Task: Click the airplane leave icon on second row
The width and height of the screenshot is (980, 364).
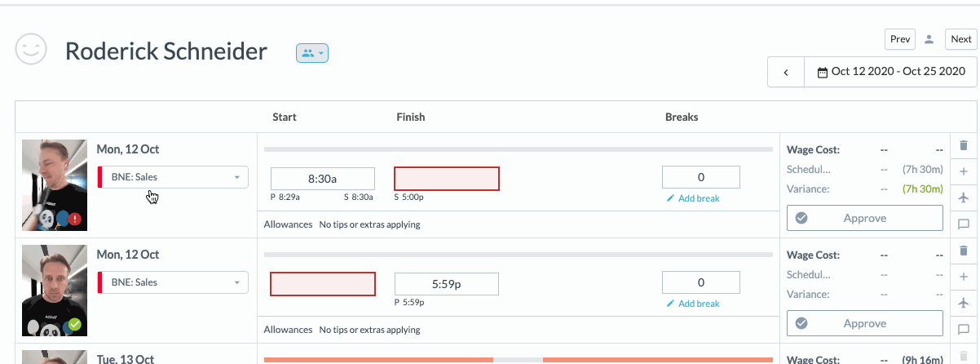Action: click(963, 303)
